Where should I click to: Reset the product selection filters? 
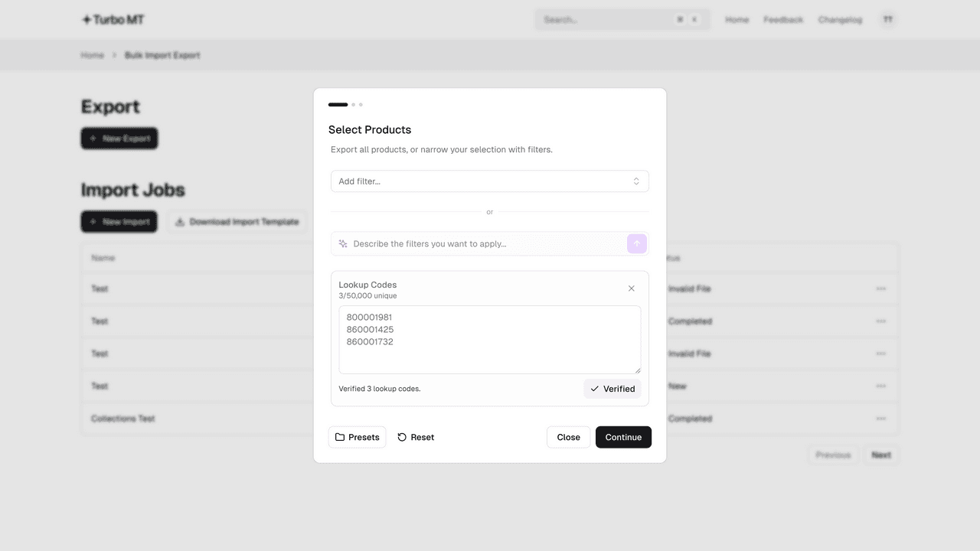coord(416,437)
